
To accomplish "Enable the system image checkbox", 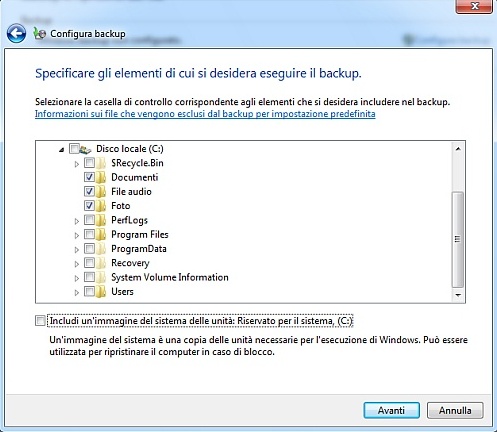I will click(40, 321).
